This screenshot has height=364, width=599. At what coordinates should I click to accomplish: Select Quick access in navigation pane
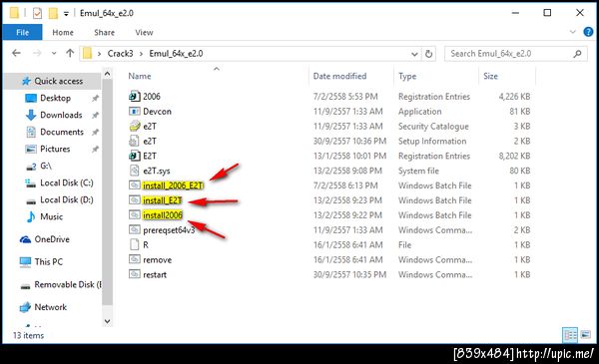tap(59, 81)
